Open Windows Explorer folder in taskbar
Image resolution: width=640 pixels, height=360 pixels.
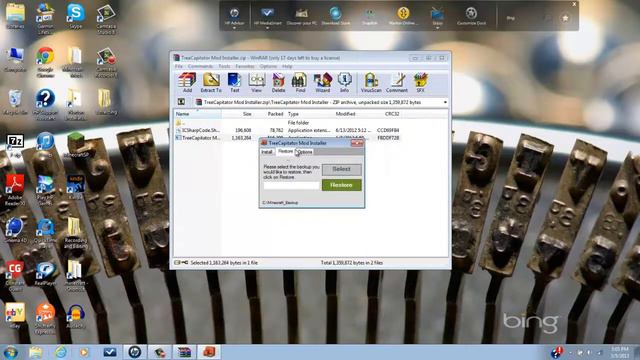(36, 352)
